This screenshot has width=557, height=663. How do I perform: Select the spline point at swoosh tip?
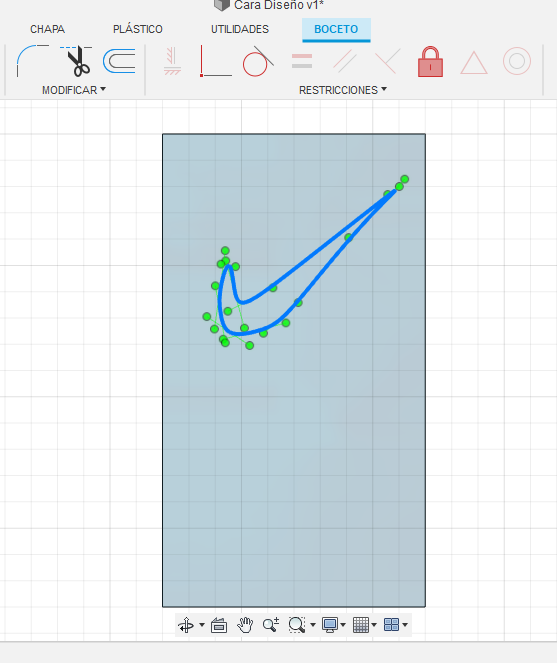click(399, 186)
